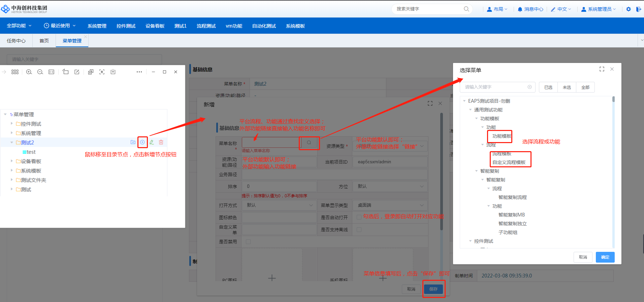
Task: Open 流程测试 in the top navigation bar
Action: (x=206, y=26)
